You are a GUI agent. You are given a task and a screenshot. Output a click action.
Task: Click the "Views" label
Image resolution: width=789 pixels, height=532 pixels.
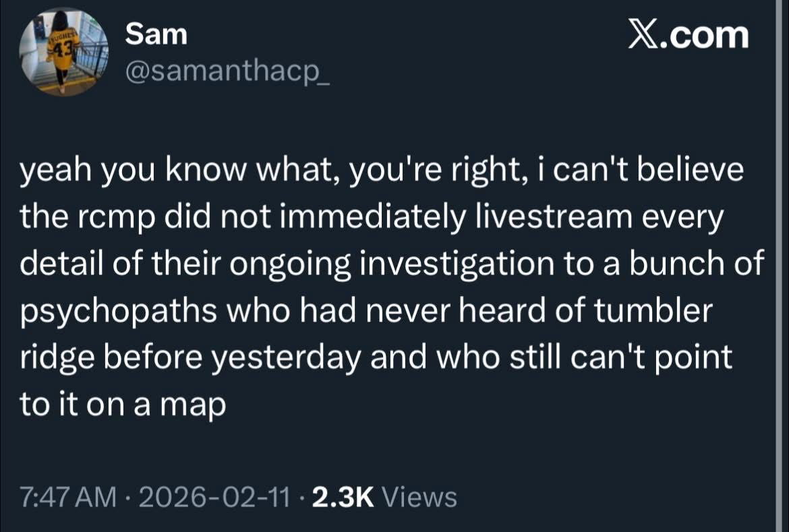click(x=419, y=498)
